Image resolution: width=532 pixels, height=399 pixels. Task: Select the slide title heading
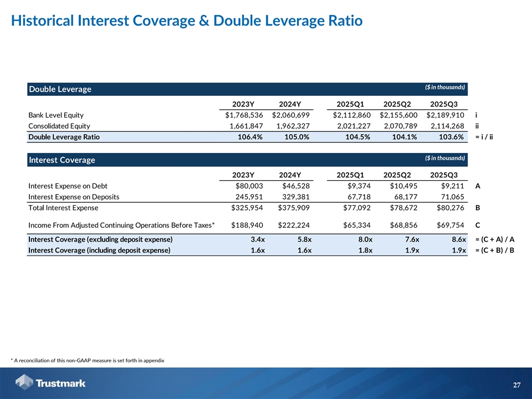click(187, 21)
